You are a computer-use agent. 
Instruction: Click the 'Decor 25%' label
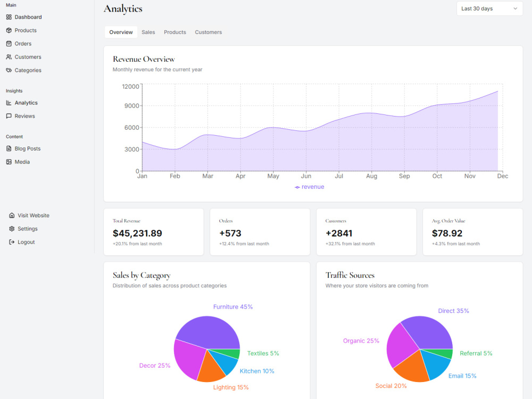point(155,365)
